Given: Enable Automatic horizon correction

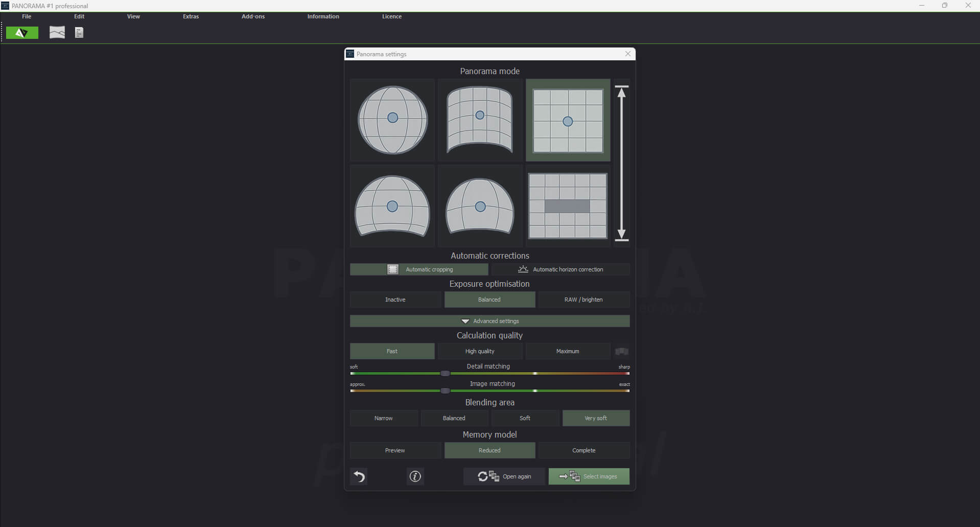Looking at the screenshot, I should (561, 269).
